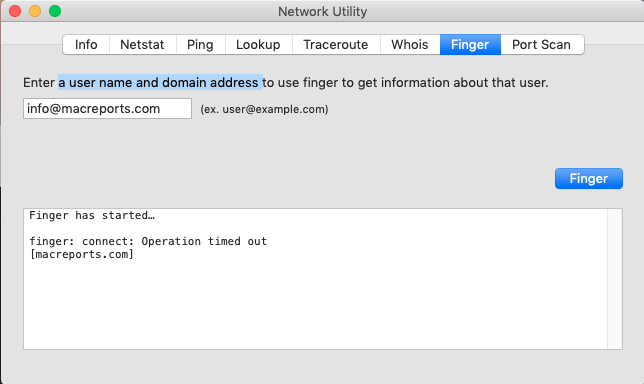This screenshot has width=644, height=384.
Task: Click the highlighted "a user name and domain address" text
Action: tap(160, 83)
